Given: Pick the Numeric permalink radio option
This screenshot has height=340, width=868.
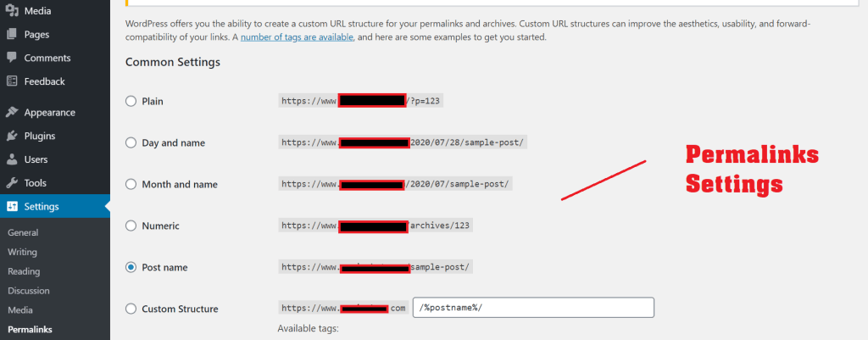Looking at the screenshot, I should (x=131, y=226).
